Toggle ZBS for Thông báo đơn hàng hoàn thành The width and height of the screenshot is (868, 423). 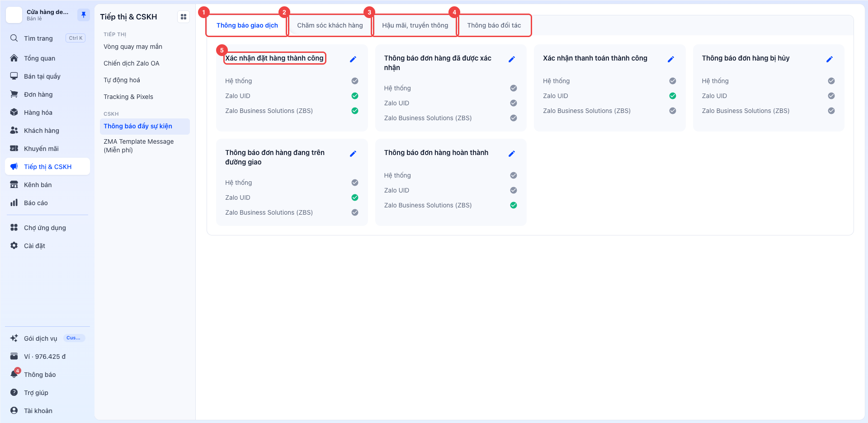(x=514, y=205)
